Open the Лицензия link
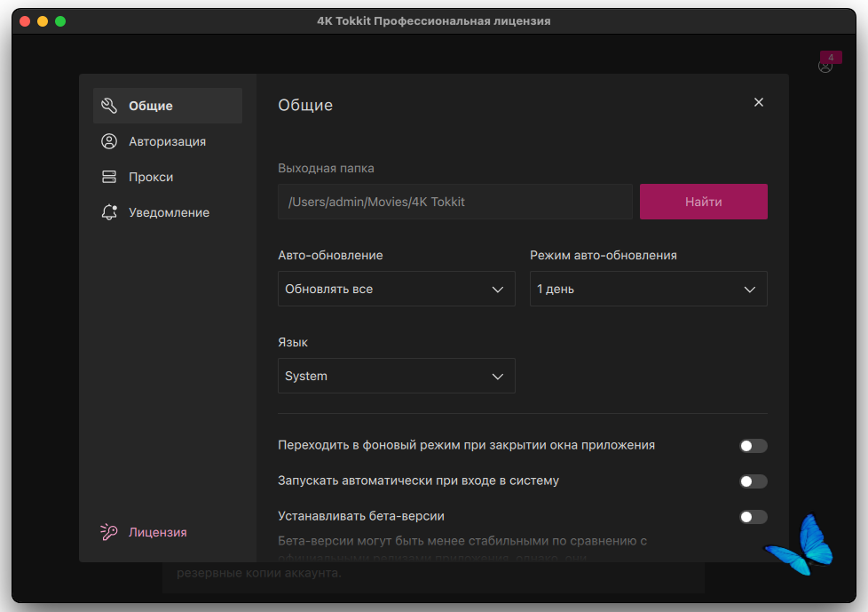868x612 pixels. point(157,532)
